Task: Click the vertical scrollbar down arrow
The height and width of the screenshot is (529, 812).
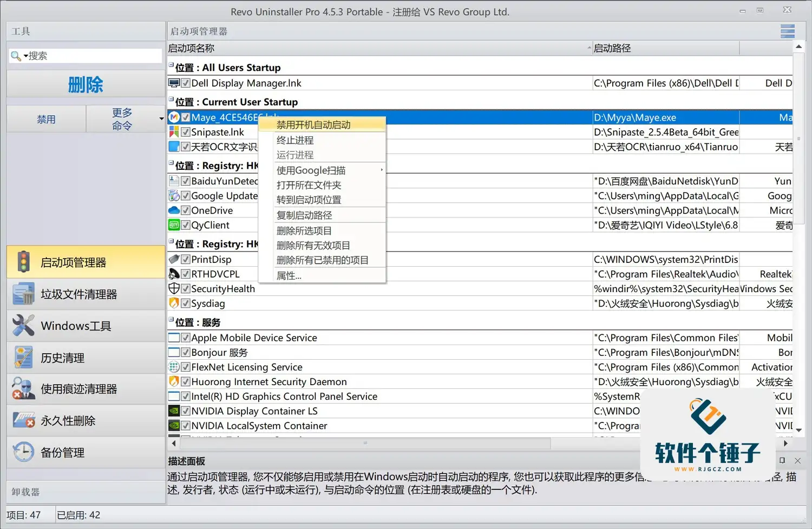Action: click(x=799, y=430)
